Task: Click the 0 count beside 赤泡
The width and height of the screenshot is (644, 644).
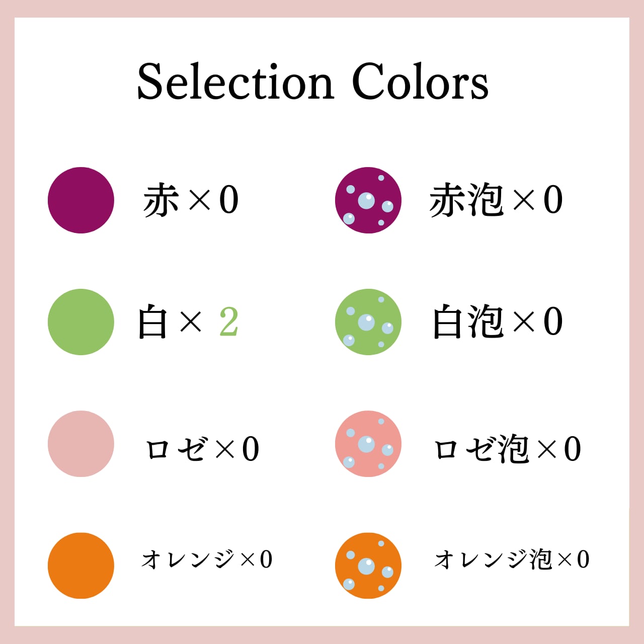Action: pos(553,200)
